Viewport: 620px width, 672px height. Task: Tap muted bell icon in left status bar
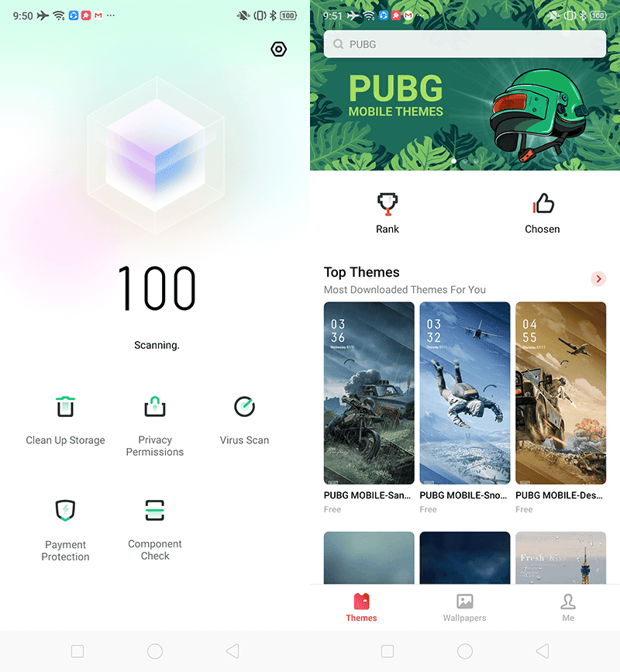(x=243, y=16)
